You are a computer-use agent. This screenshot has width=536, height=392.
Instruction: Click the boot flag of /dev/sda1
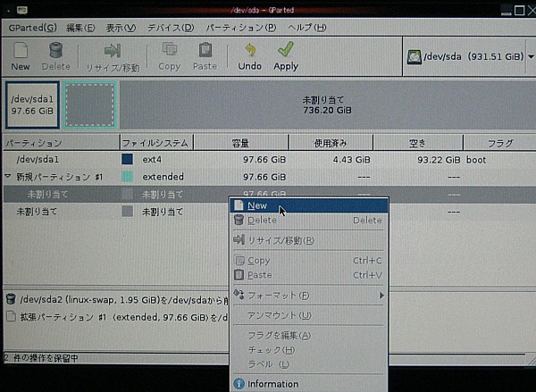476,160
